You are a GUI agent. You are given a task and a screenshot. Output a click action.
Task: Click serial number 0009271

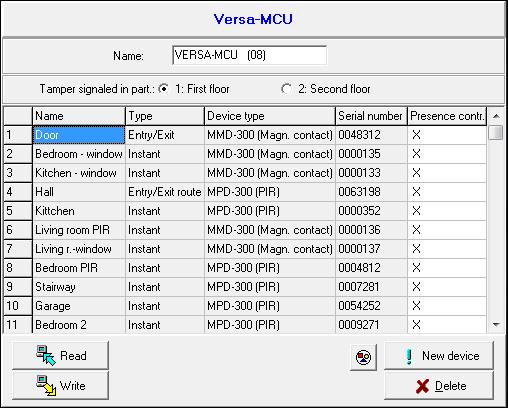tap(371, 325)
